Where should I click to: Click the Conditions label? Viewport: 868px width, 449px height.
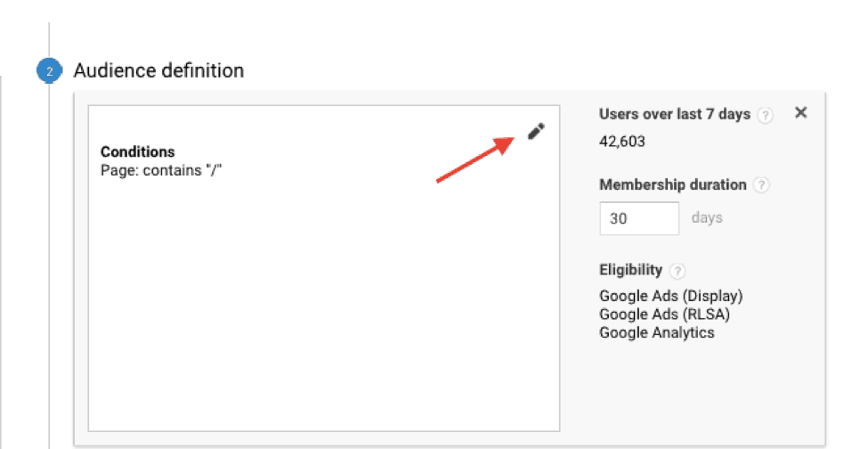(x=137, y=151)
